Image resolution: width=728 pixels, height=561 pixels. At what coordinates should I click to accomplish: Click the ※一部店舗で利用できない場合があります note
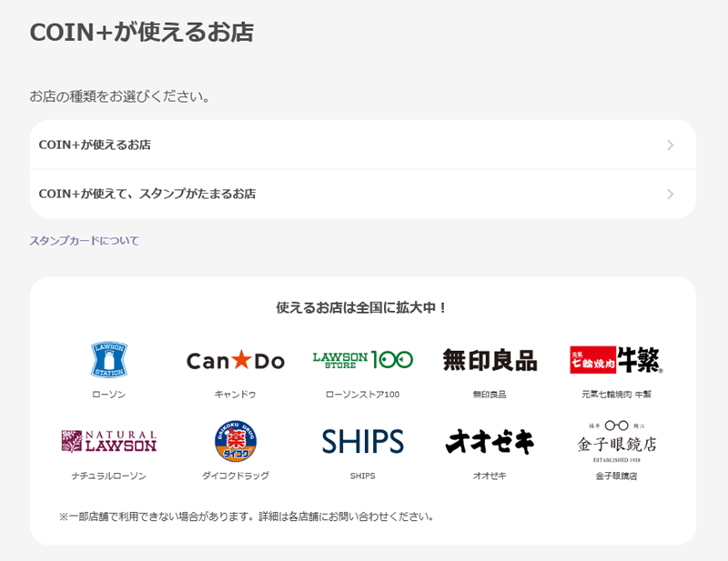[x=247, y=516]
